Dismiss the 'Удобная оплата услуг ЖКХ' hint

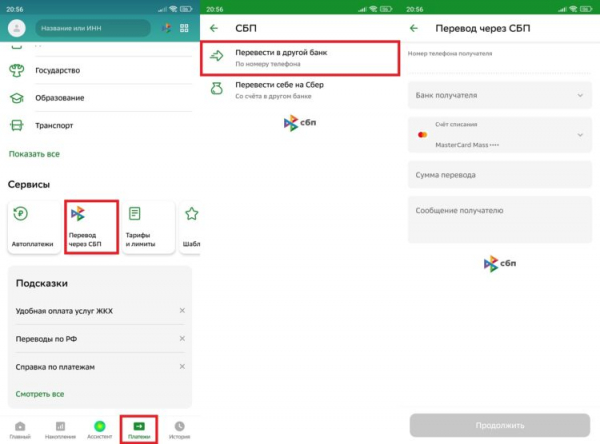[x=182, y=310]
